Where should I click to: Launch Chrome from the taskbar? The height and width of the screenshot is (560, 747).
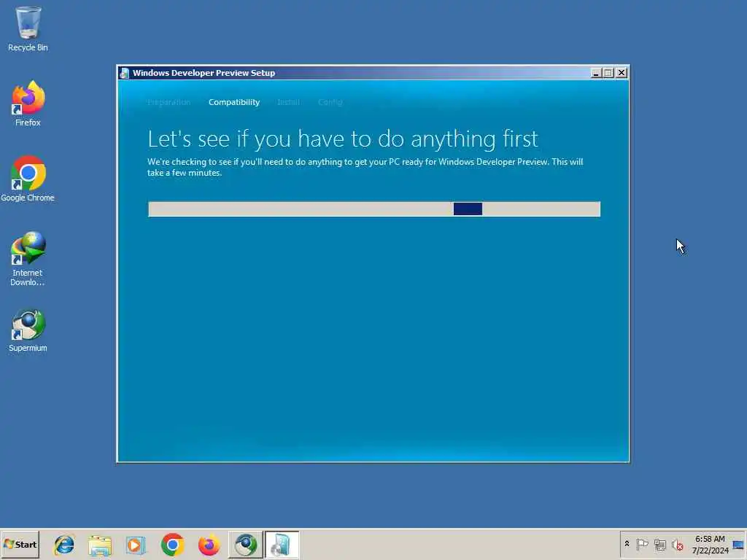click(172, 545)
